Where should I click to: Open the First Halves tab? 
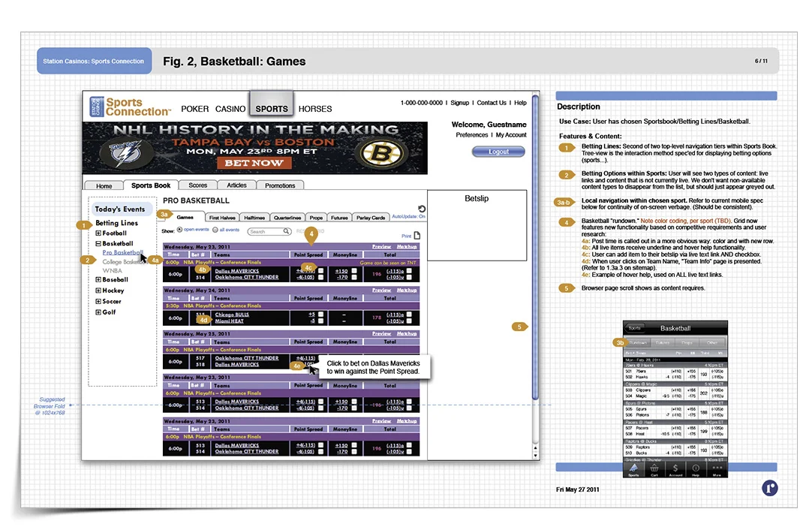point(222,218)
